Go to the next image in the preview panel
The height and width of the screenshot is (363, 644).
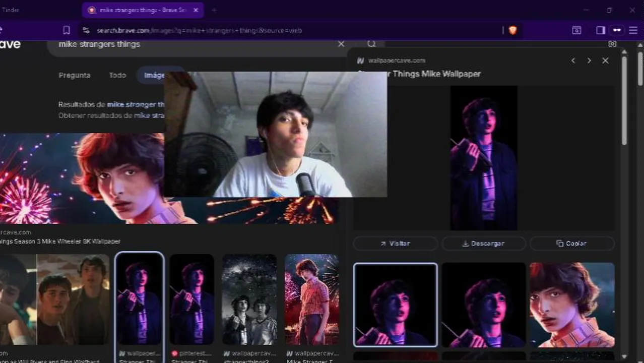coord(589,60)
